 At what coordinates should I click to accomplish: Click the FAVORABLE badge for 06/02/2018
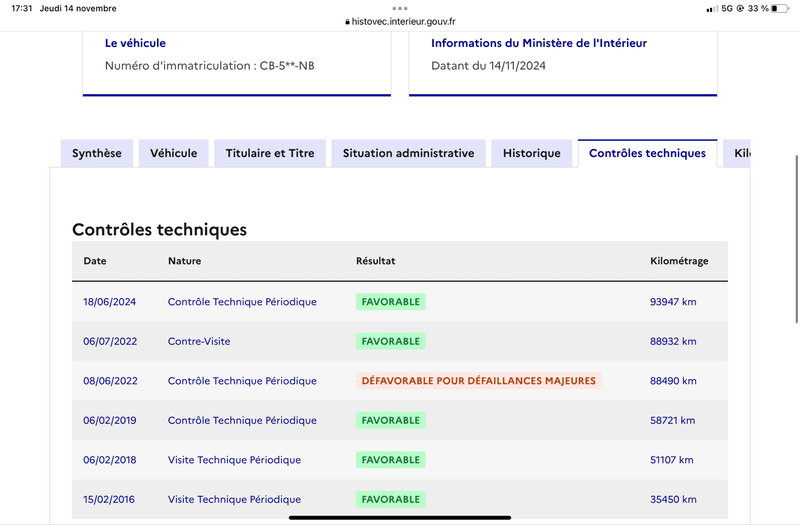(x=391, y=460)
